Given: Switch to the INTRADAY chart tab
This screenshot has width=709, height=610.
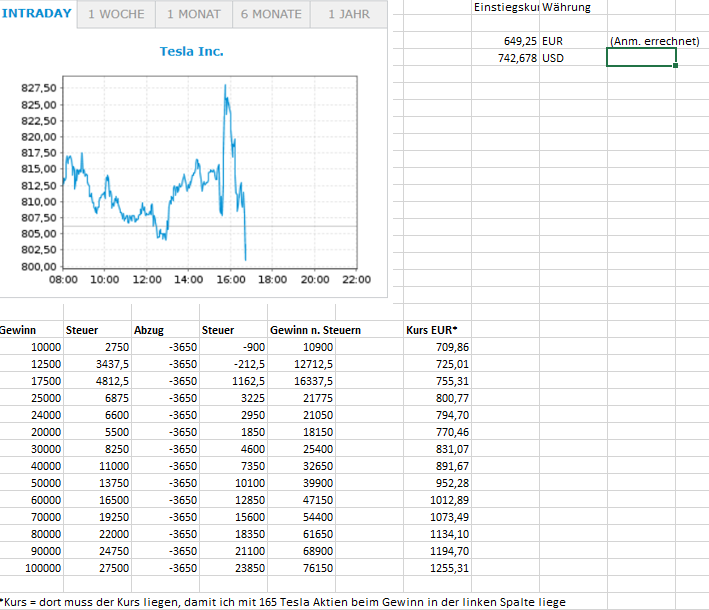Looking at the screenshot, I should [x=37, y=14].
